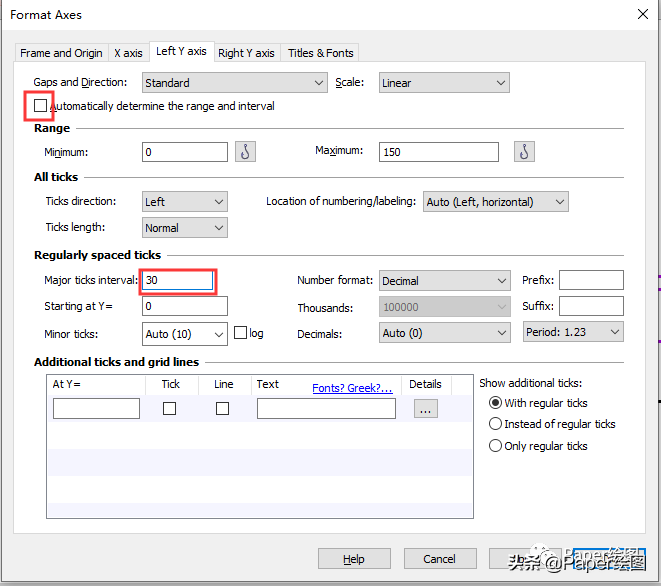Viewport: 661px width, 586px height.
Task: Click Major ticks interval field
Action: (x=177, y=280)
